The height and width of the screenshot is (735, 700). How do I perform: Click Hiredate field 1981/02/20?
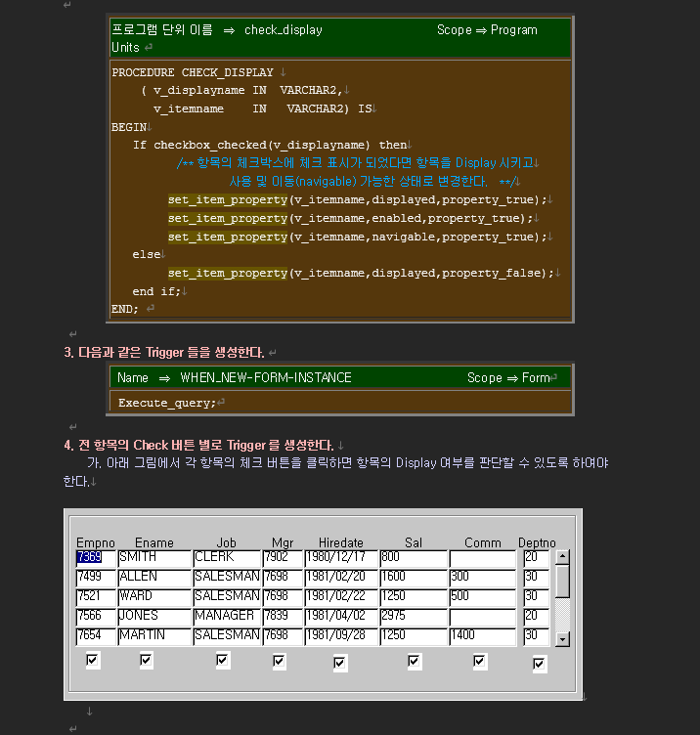[341, 577]
